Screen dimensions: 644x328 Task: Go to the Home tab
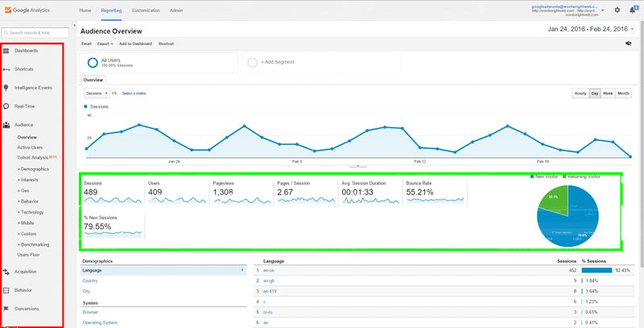[x=85, y=10]
